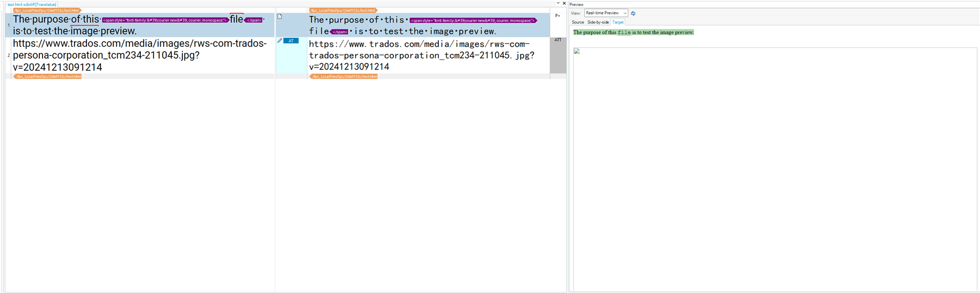Switch to the Source preview tab
This screenshot has width=980, height=293.
pos(578,22)
